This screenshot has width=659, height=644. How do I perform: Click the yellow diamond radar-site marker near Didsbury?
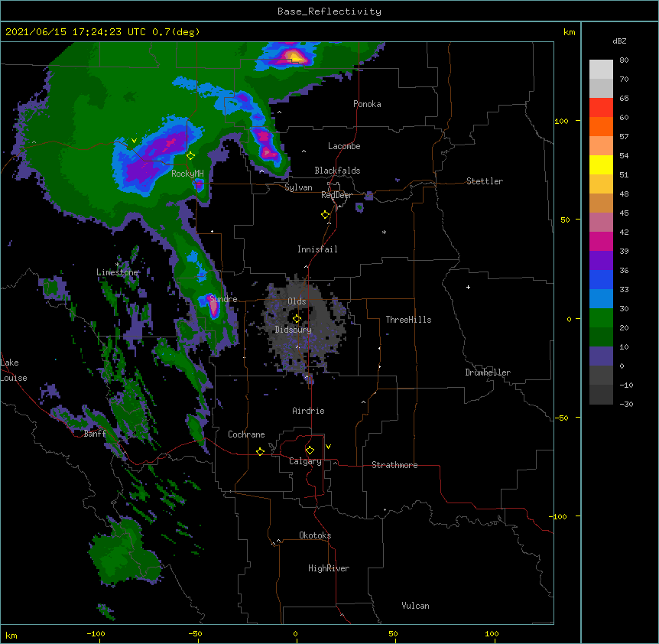(x=297, y=319)
